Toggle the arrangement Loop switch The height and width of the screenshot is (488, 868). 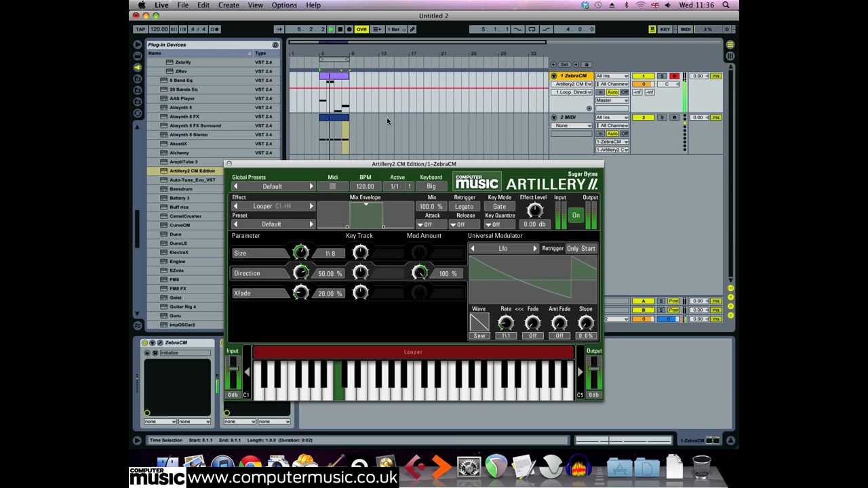[532, 29]
